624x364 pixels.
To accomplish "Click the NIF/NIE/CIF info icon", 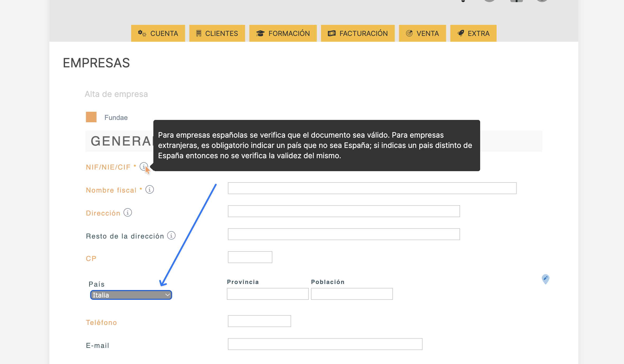I will point(144,166).
